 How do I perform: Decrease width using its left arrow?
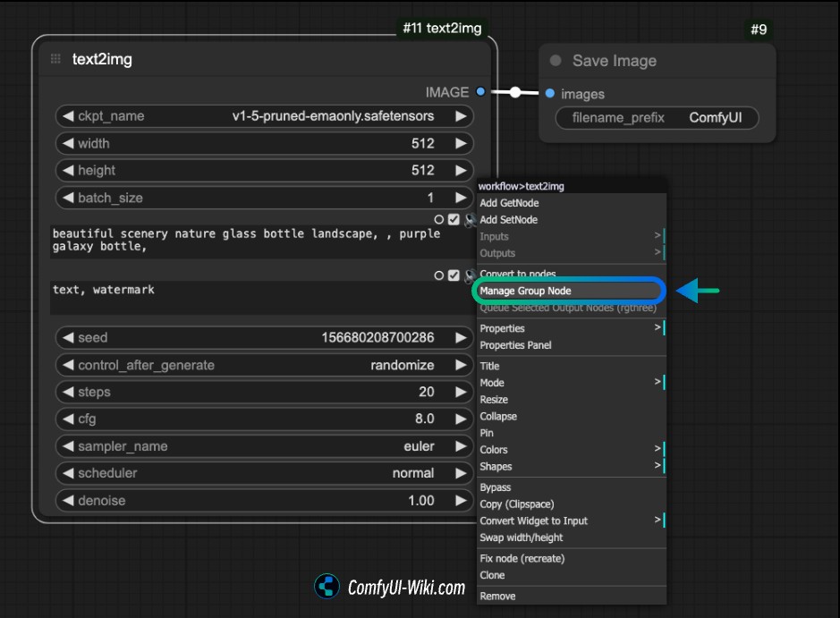67,143
